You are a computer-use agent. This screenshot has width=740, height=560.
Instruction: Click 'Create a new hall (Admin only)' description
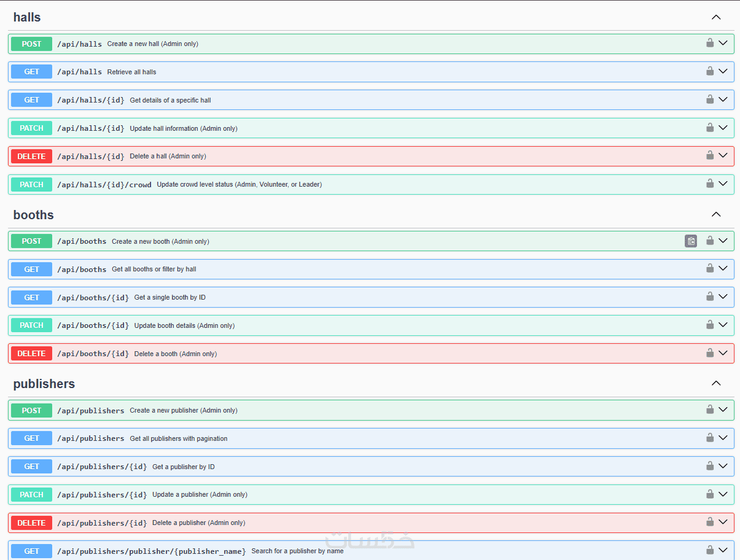click(153, 44)
